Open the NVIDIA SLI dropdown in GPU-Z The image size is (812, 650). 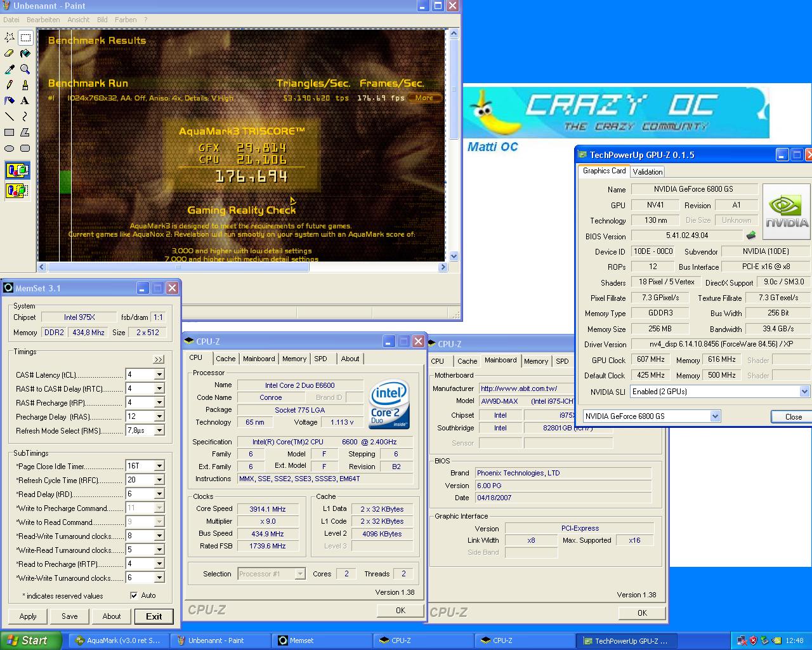pyautogui.click(x=804, y=392)
